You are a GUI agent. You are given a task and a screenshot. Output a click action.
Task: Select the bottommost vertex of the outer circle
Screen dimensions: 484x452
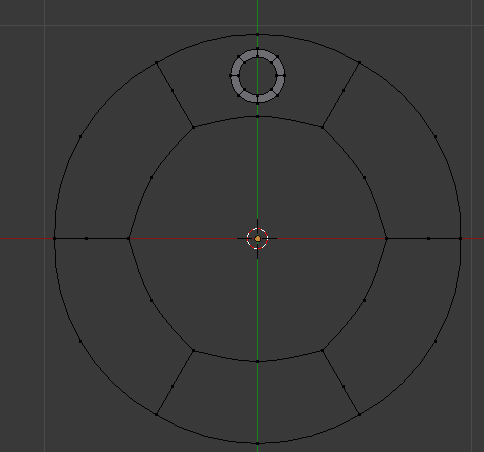click(258, 443)
